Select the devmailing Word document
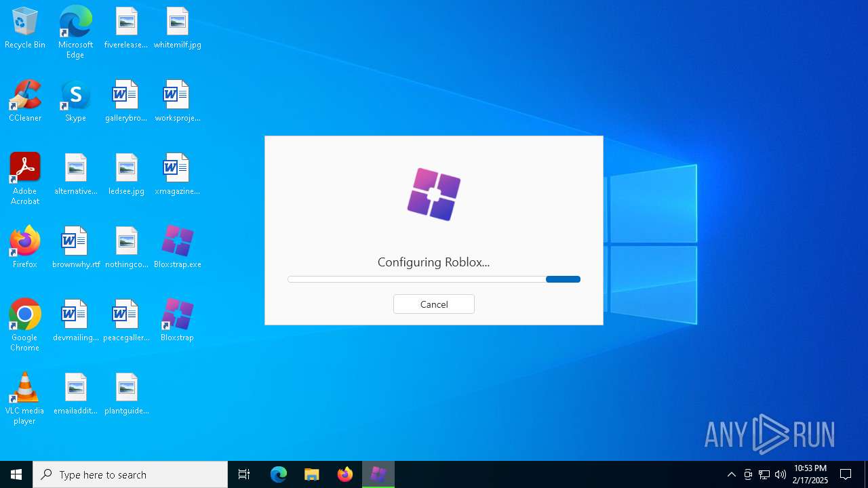 pos(75,321)
